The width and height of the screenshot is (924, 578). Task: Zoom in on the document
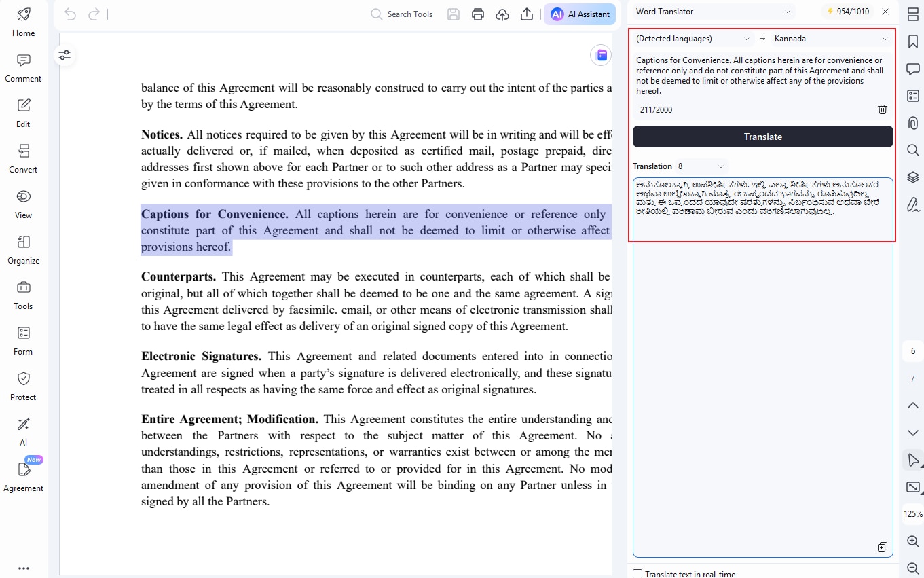[x=913, y=541]
